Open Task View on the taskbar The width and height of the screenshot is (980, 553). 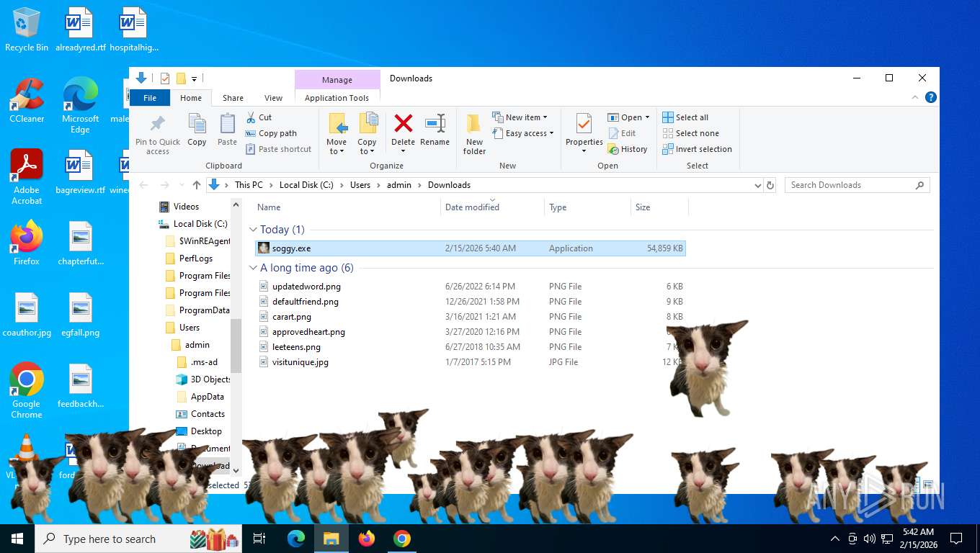click(x=259, y=539)
